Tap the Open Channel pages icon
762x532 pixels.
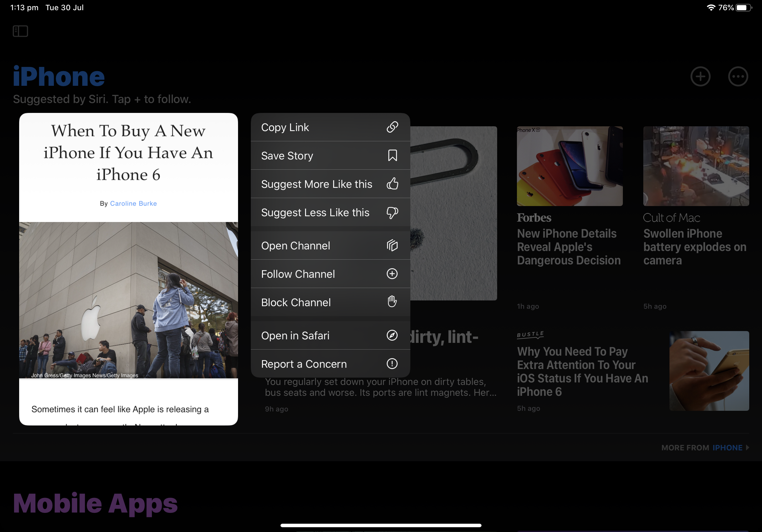pyautogui.click(x=392, y=246)
